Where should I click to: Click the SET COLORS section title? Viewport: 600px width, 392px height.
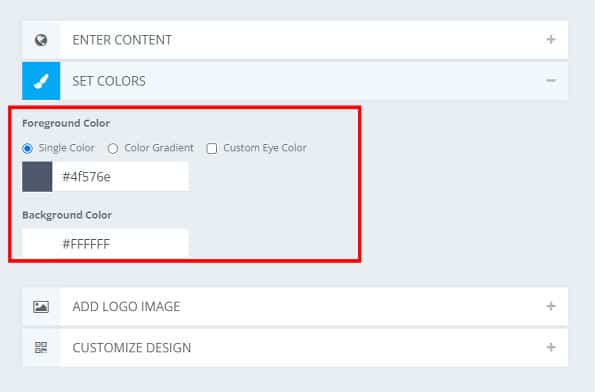tap(109, 81)
